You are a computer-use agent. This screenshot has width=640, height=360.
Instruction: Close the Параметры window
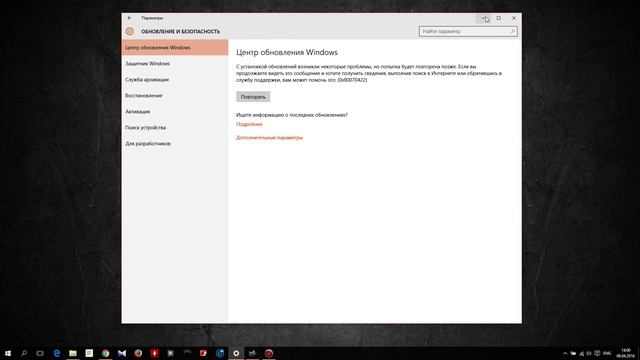pyautogui.click(x=514, y=18)
